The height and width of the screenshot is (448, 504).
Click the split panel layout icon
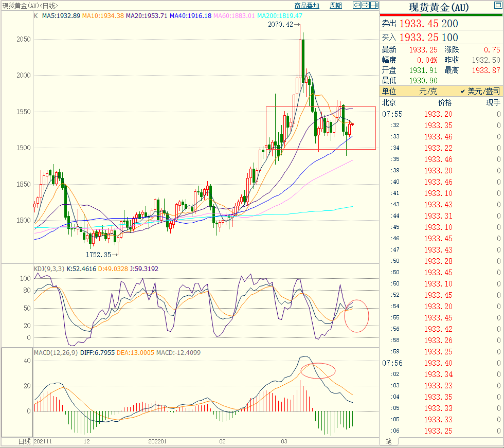[x=374, y=6]
